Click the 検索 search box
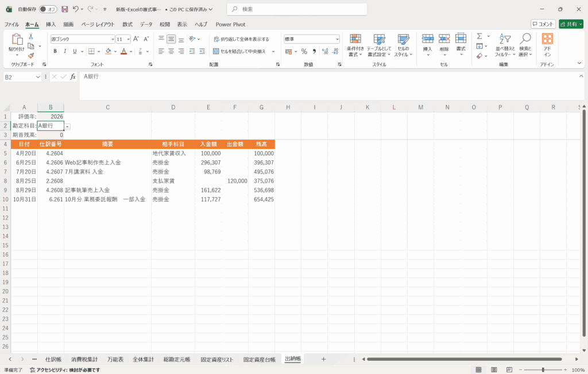This screenshot has width=588, height=374. [297, 9]
